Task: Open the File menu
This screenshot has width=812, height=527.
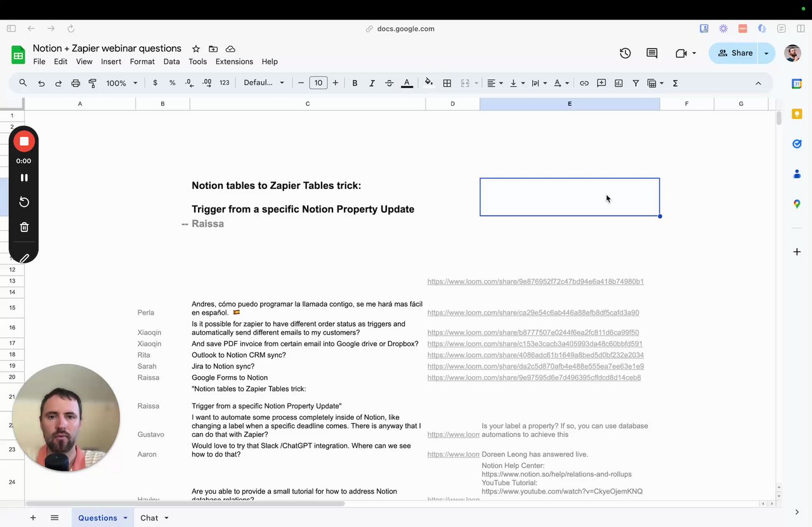Action: (39, 62)
